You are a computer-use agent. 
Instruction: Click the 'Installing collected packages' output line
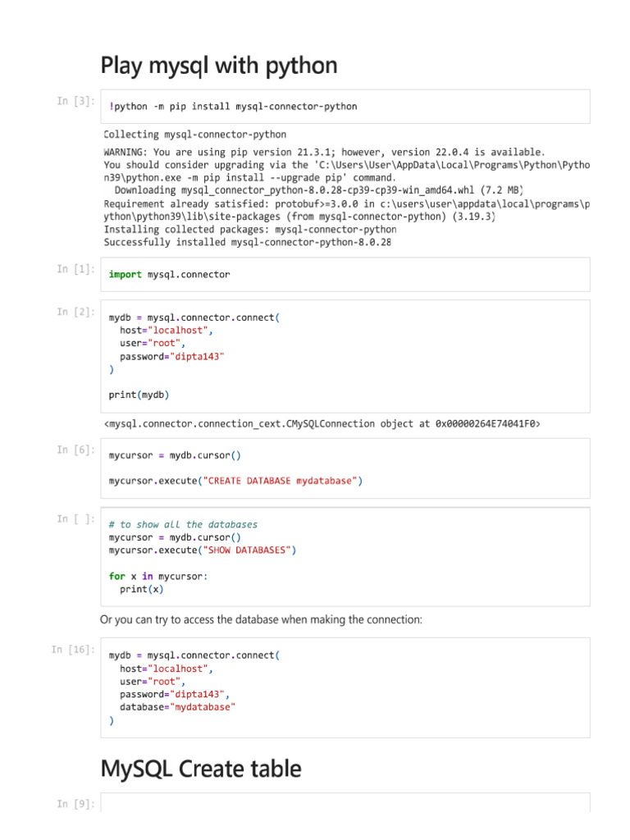[x=250, y=230]
